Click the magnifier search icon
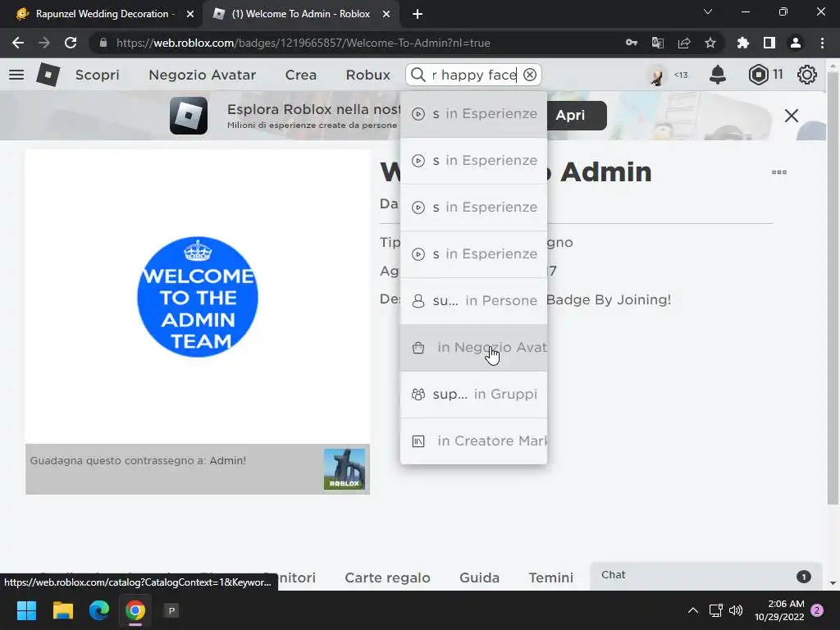Screen dimensions: 840x630 point(418,75)
